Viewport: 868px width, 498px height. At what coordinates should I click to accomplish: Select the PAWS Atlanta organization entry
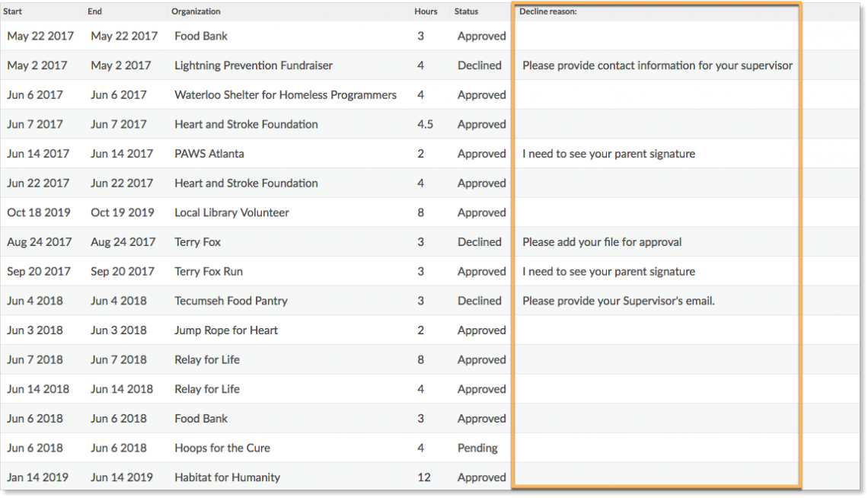(207, 153)
